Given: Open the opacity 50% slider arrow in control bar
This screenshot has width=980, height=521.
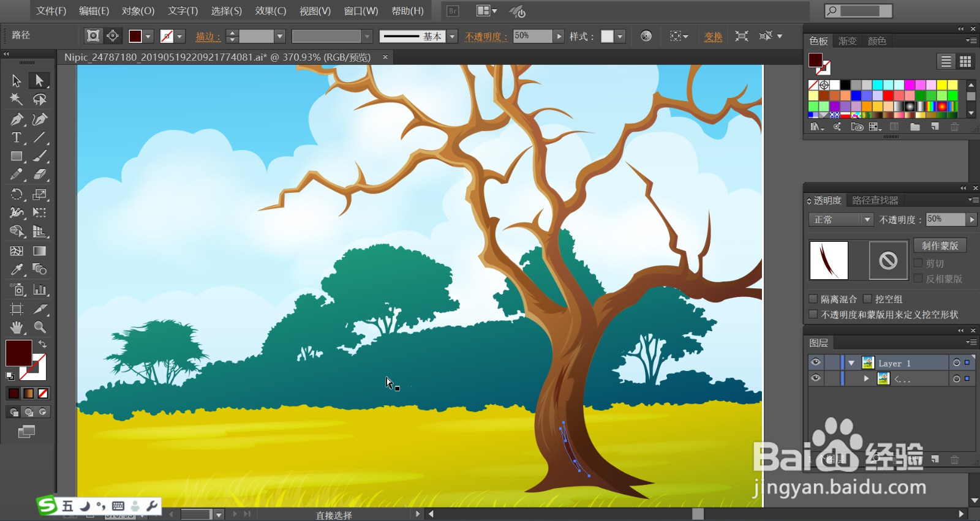Looking at the screenshot, I should (x=559, y=36).
